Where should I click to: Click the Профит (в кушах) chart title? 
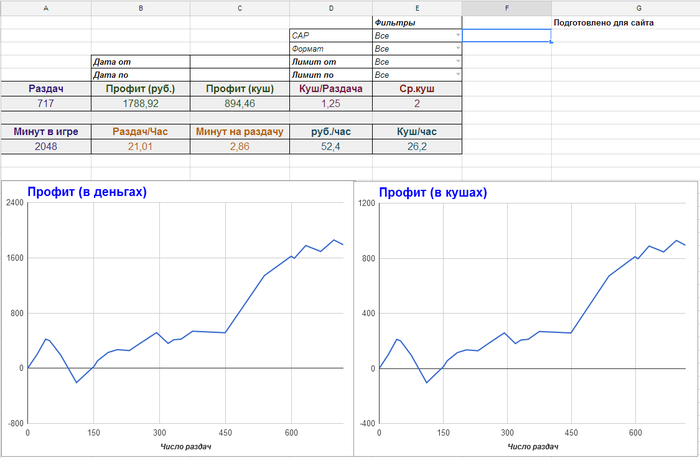(433, 192)
